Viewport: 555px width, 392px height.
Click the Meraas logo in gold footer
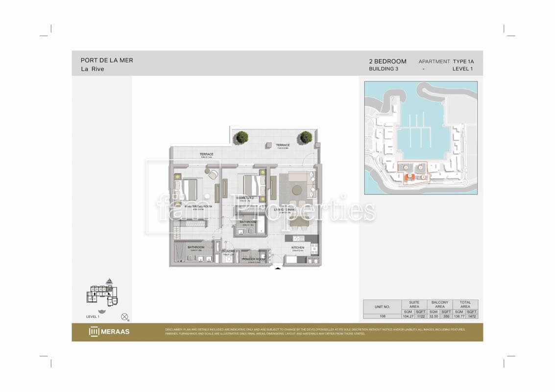tap(109, 332)
